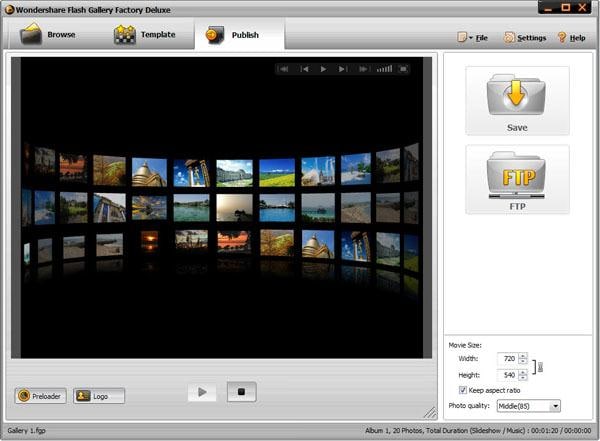
Task: Click 'Album 1, 20 Photos' status bar text
Action: pyautogui.click(x=393, y=430)
